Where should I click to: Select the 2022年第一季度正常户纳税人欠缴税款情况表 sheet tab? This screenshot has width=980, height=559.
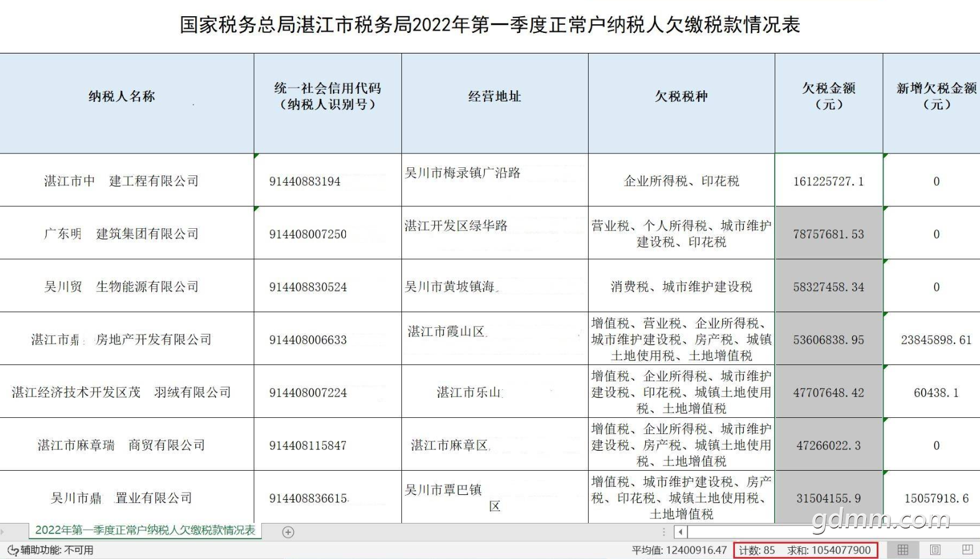(145, 530)
